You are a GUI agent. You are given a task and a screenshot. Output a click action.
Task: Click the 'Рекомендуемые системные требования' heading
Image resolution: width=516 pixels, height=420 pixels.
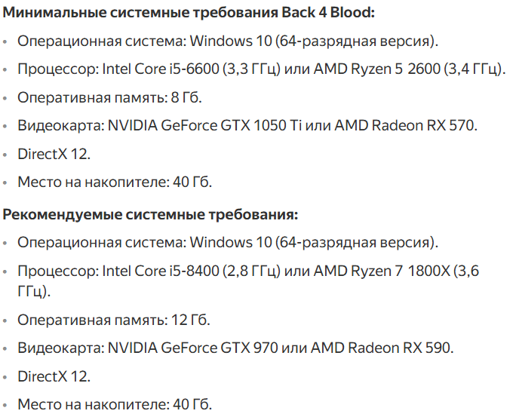pyautogui.click(x=151, y=215)
